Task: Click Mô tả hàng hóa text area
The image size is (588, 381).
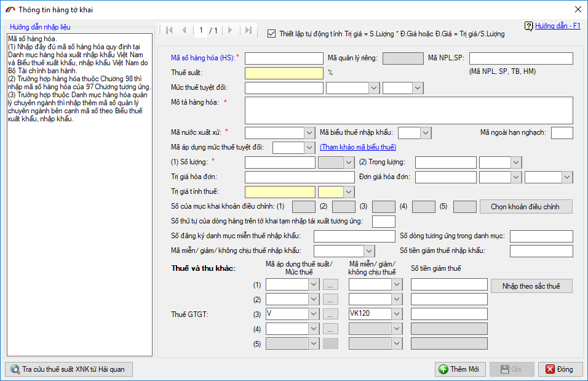Action: [408, 111]
